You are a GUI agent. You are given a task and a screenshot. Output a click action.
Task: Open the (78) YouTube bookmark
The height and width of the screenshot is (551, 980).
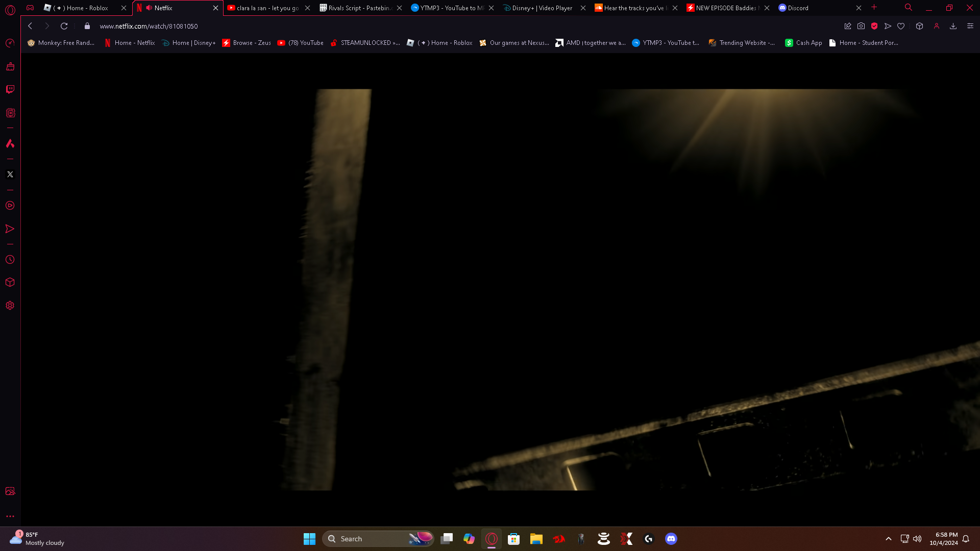coord(301,43)
